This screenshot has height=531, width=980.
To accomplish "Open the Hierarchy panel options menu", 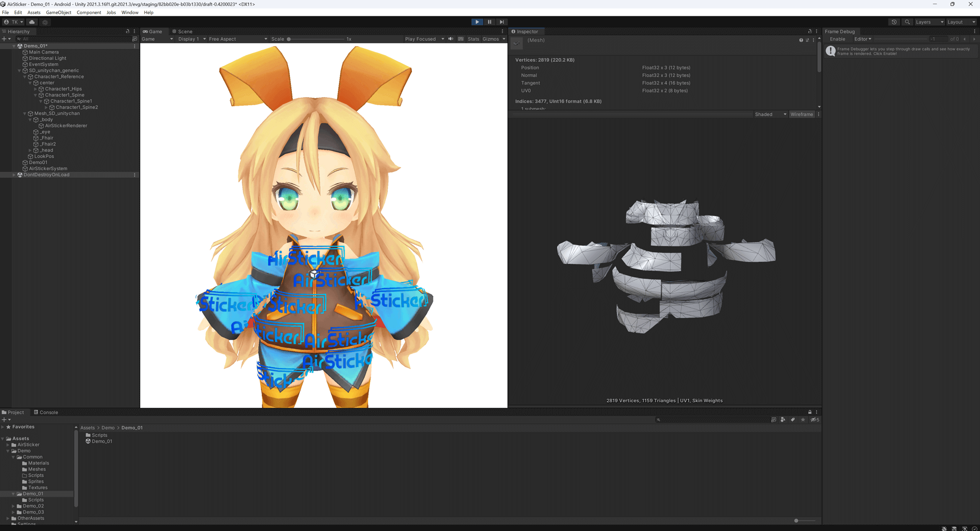I will point(134,31).
